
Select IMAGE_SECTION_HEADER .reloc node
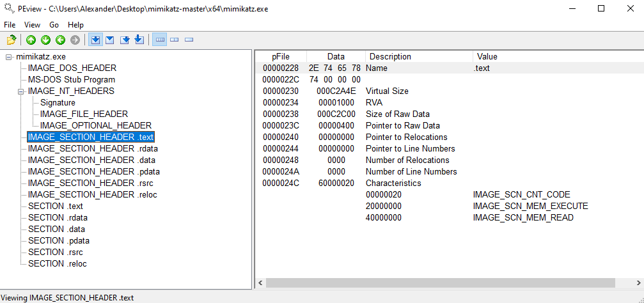[92, 194]
